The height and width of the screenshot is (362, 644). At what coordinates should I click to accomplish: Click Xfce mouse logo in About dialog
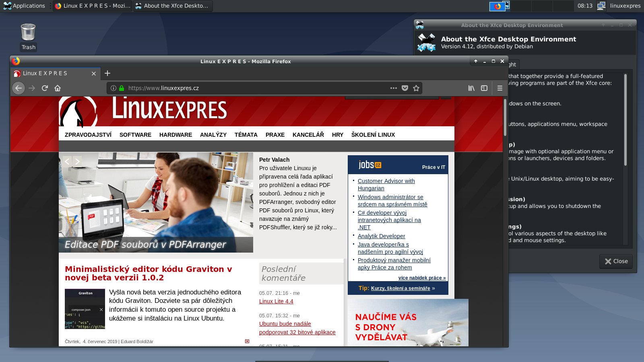[x=427, y=43]
